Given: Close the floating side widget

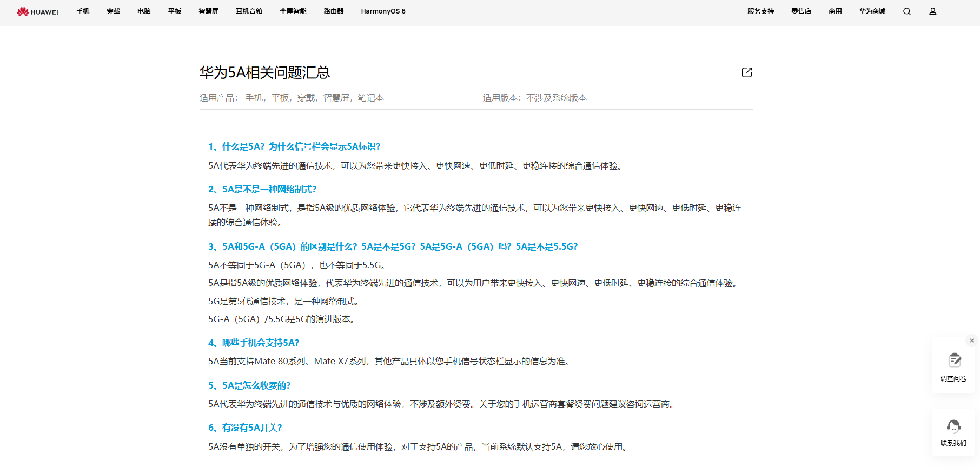Looking at the screenshot, I should (x=972, y=341).
